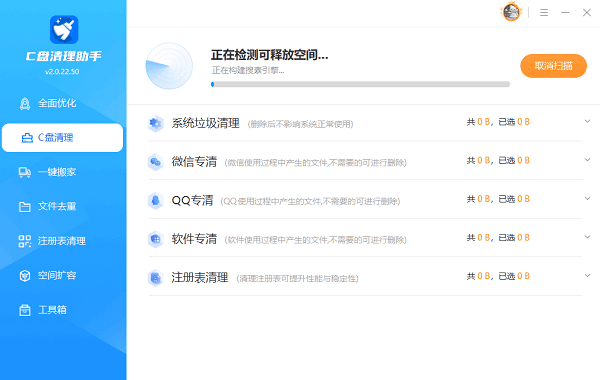Click the 注册表清理 row title text
Image resolution: width=600 pixels, height=380 pixels.
click(200, 278)
